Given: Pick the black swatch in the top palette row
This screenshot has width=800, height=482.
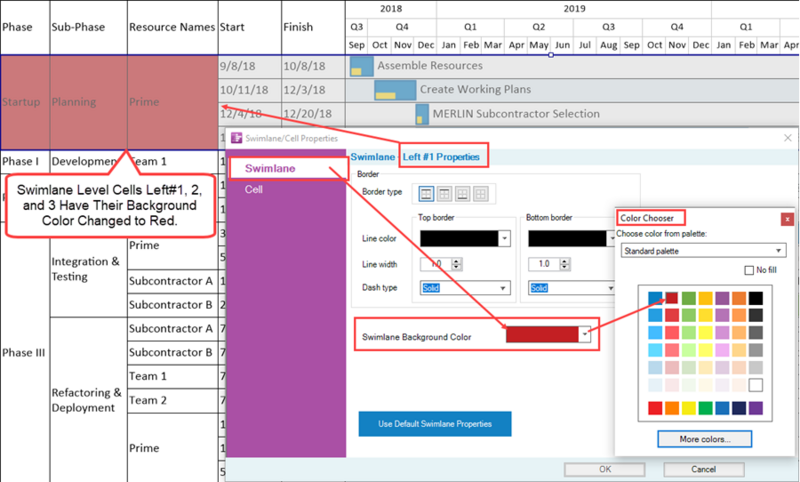Looking at the screenshot, I should click(756, 298).
